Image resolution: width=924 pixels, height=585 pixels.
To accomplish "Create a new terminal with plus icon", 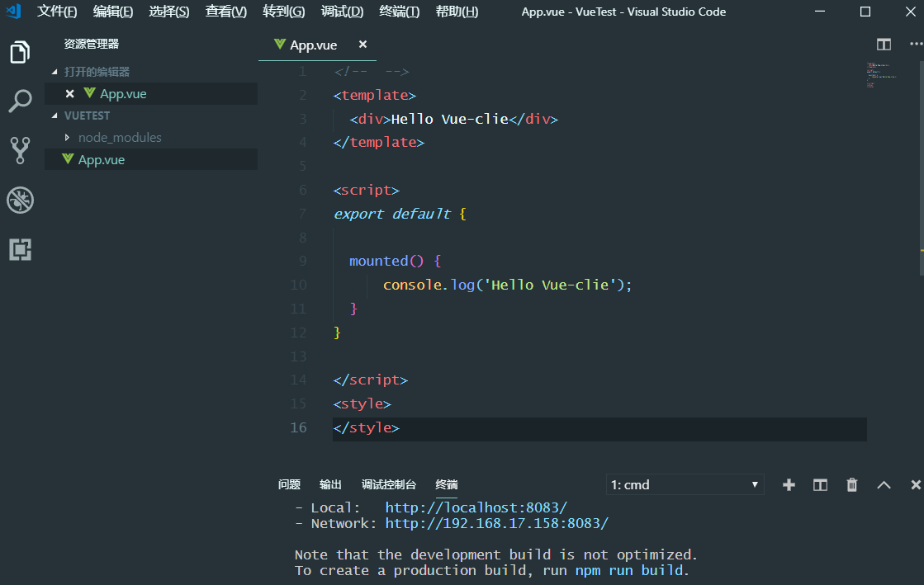I will [x=789, y=485].
